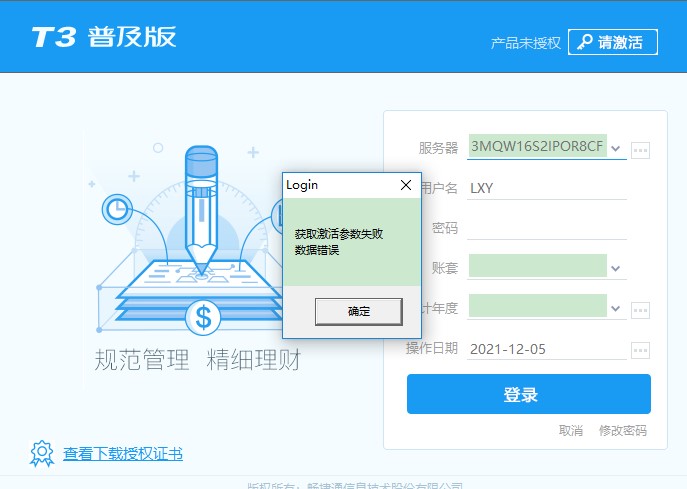Click the T3 普及版 logo
The height and width of the screenshot is (489, 687).
[x=104, y=36]
